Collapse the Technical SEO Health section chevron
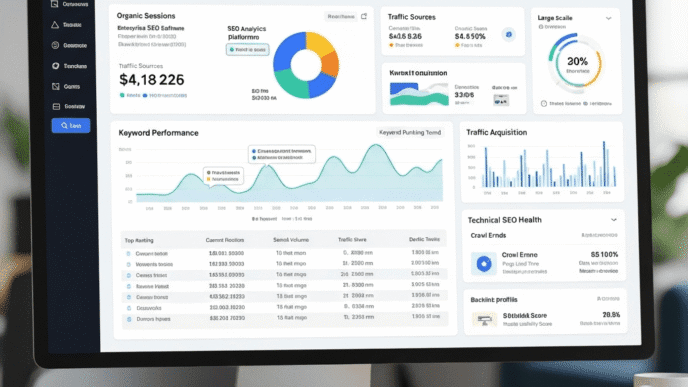The height and width of the screenshot is (387, 688). tap(613, 220)
